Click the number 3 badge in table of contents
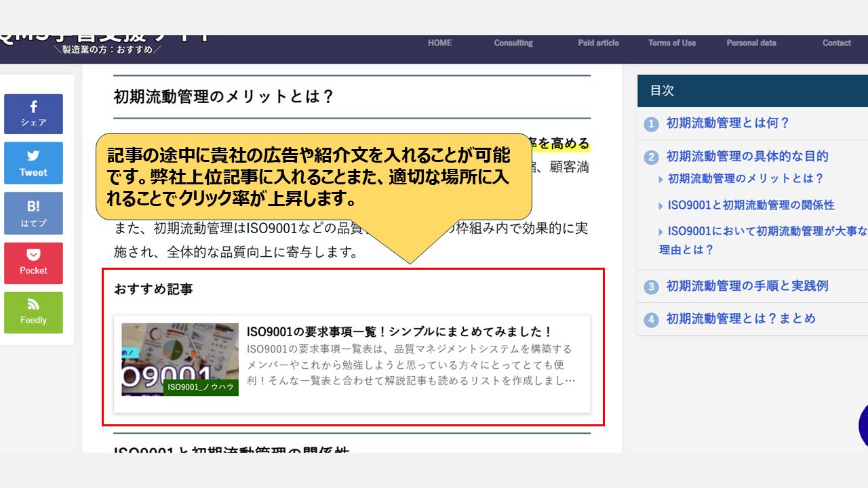The width and height of the screenshot is (868, 488). tap(651, 287)
